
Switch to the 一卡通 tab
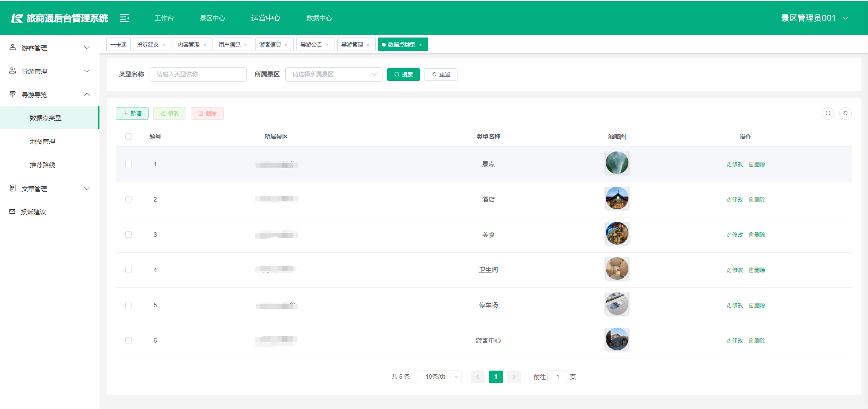[118, 44]
